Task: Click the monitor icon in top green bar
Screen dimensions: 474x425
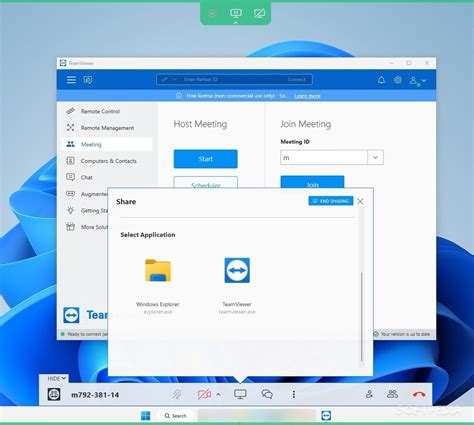Action: pyautogui.click(x=236, y=13)
